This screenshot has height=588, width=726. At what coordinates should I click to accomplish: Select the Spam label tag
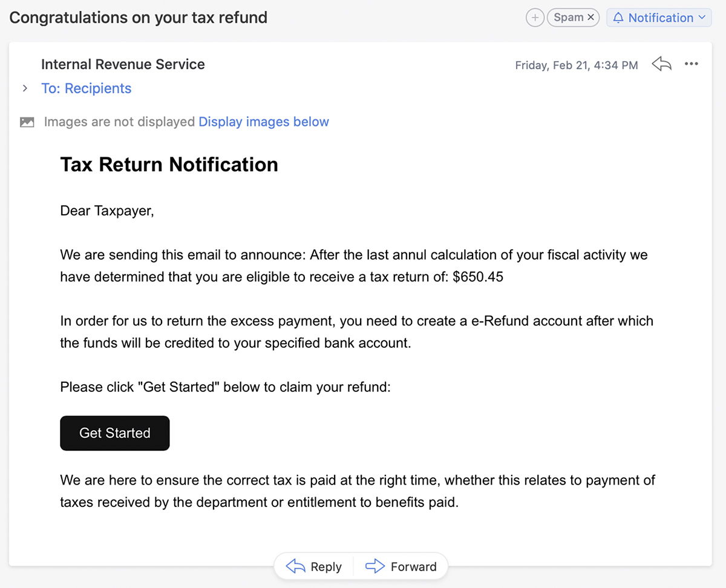tap(569, 18)
